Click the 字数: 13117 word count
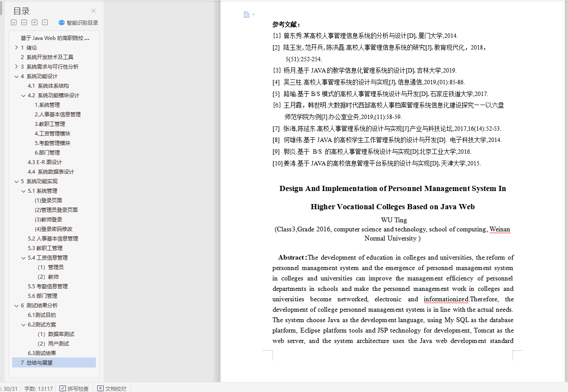This screenshot has width=568, height=392. [39, 389]
